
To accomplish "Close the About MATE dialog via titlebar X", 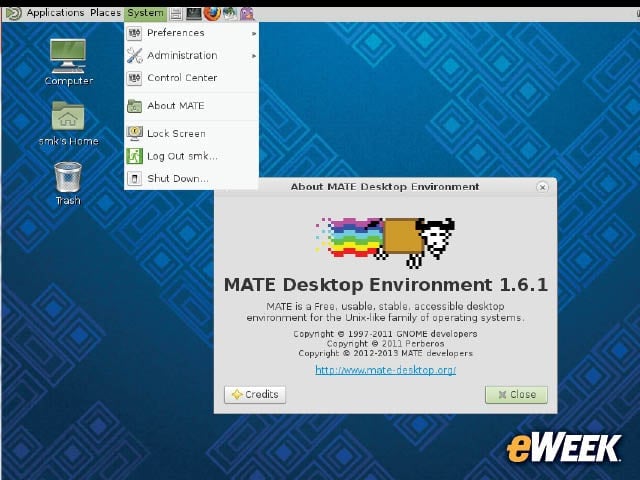I will [x=542, y=187].
